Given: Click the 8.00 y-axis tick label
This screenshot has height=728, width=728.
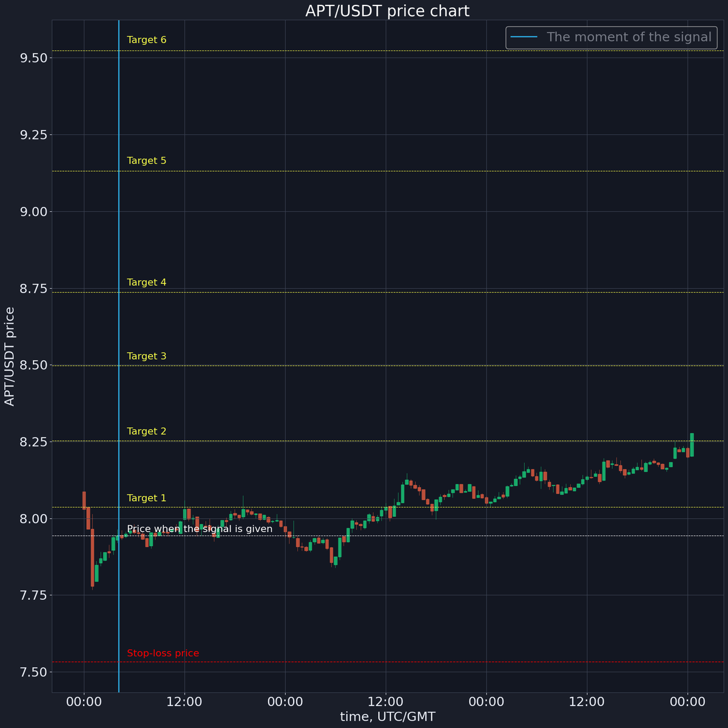Looking at the screenshot, I should 33,519.
